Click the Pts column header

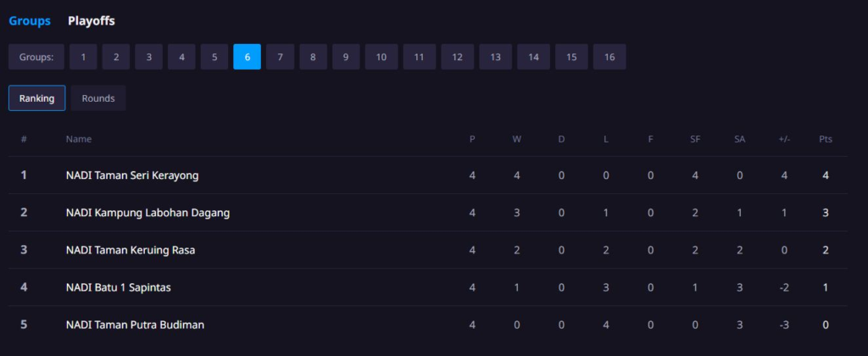click(826, 139)
